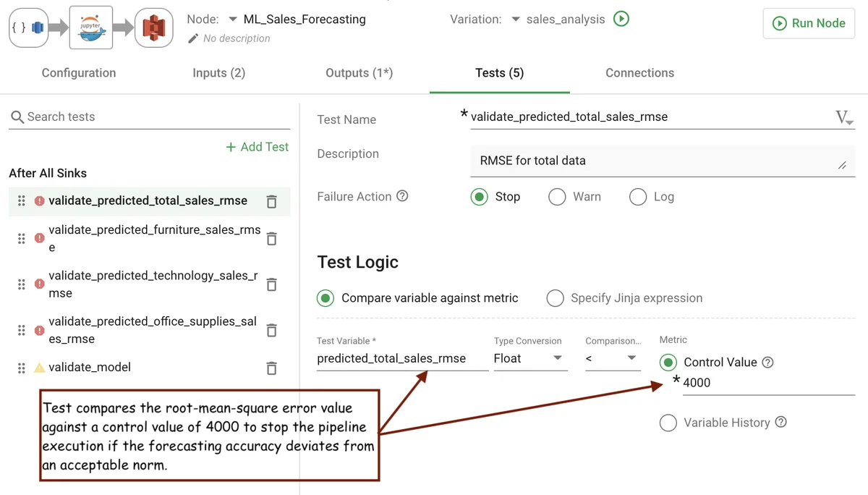Screen dimensions: 868x495
Task: Click drag handle for validate_predicted_furniture_sales_rmse
Action: tap(22, 238)
